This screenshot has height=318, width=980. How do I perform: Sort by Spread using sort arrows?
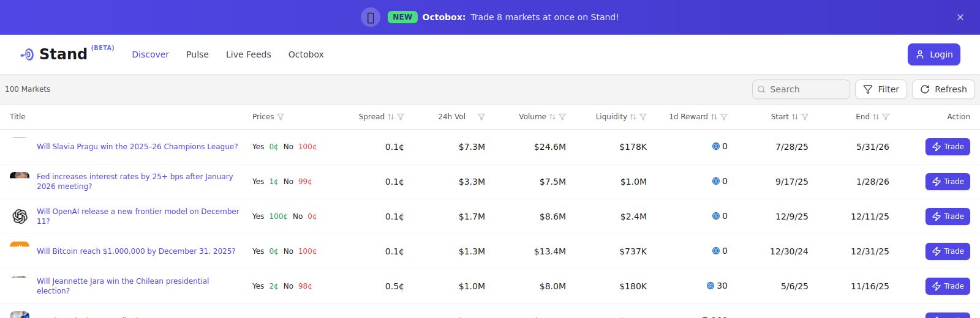tap(390, 117)
